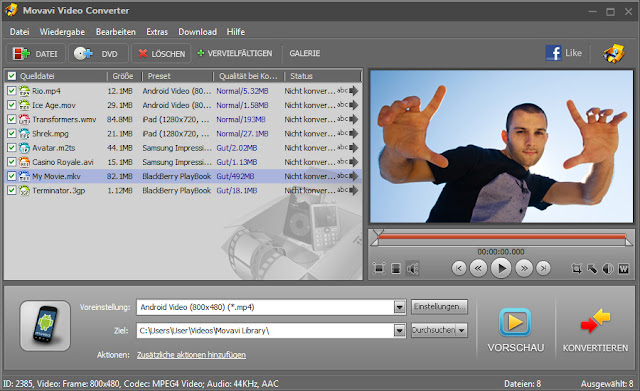The height and width of the screenshot is (391, 640).
Task: Toggle the Quelldatei select-all checkbox
Action: [12, 76]
